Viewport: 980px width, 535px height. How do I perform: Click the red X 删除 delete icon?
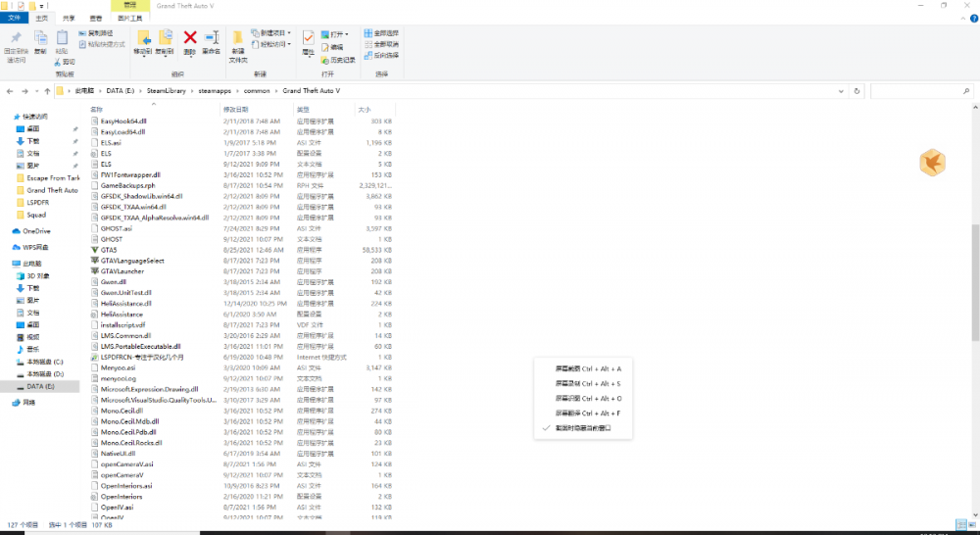pos(190,37)
